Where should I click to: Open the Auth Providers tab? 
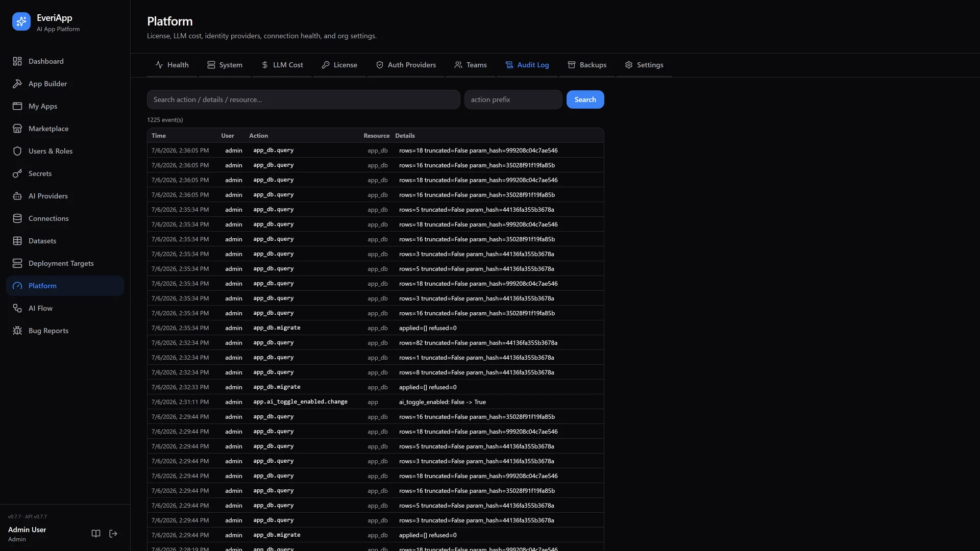[406, 65]
